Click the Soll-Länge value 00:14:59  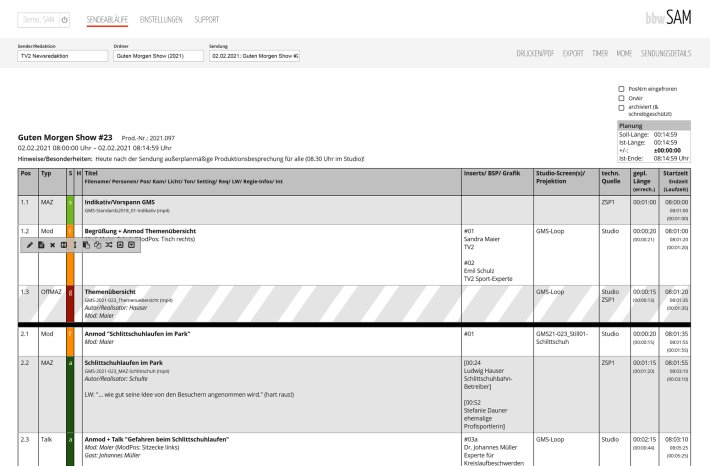point(665,135)
